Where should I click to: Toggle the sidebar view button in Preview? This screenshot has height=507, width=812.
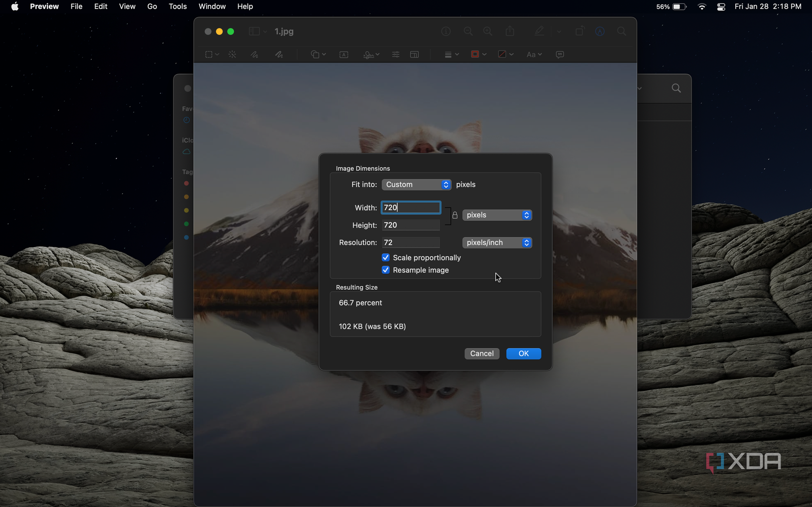tap(254, 31)
